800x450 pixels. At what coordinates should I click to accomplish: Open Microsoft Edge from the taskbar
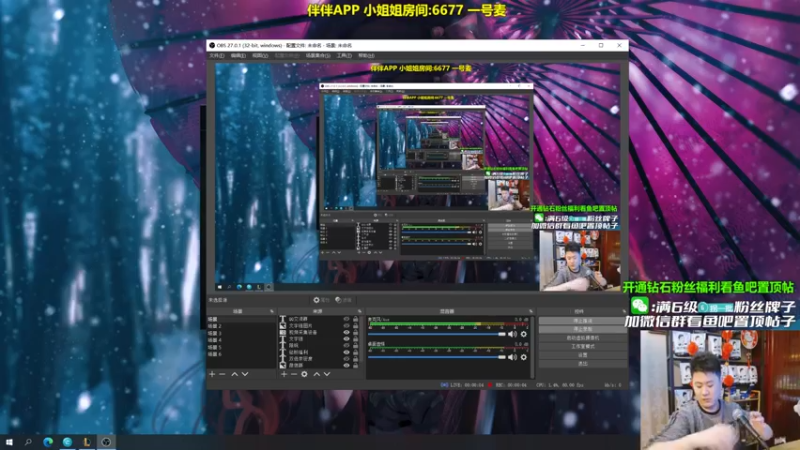coord(48,442)
